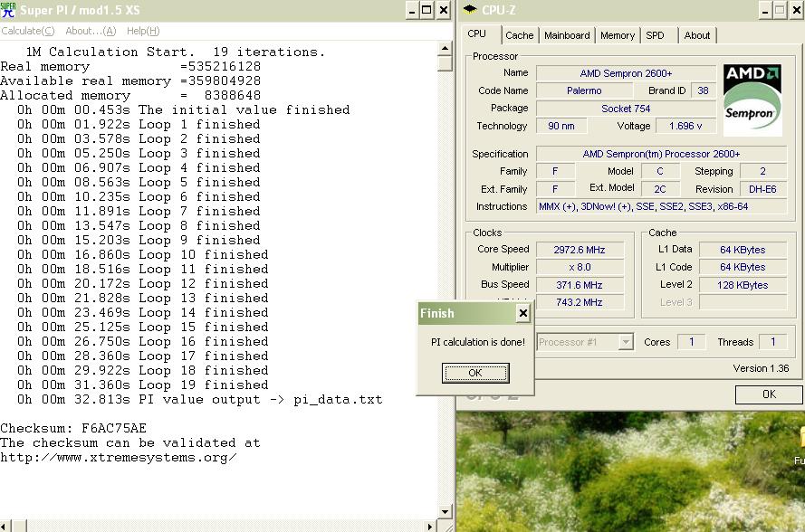The height and width of the screenshot is (532, 805).
Task: Click Super PI scroll right arrow
Action: tap(430, 527)
